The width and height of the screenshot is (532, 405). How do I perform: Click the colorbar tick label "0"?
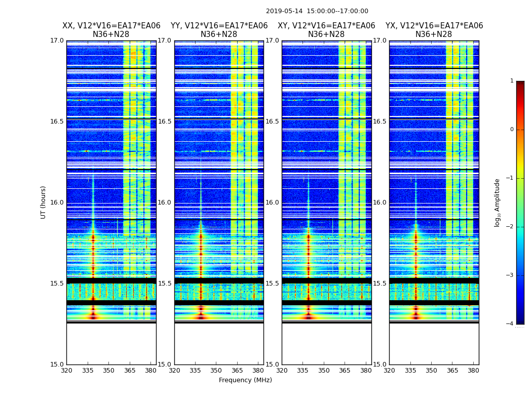tap(511, 130)
